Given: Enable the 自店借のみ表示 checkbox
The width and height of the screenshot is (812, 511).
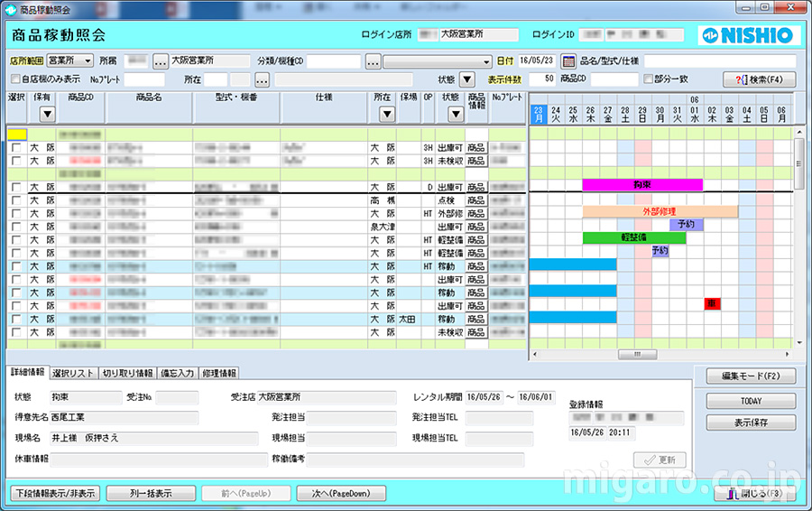Looking at the screenshot, I should tap(15, 79).
